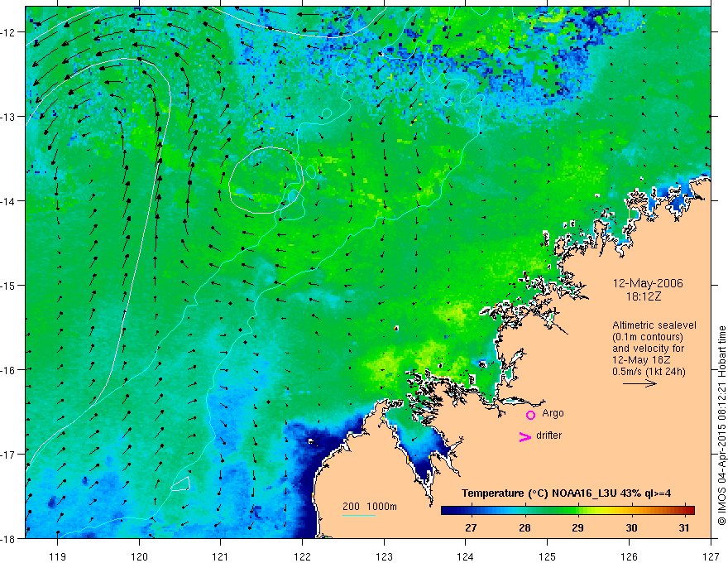Screen dimensions: 728x563
Task: Click the IMOS copyright vertical text
Action: (722, 426)
